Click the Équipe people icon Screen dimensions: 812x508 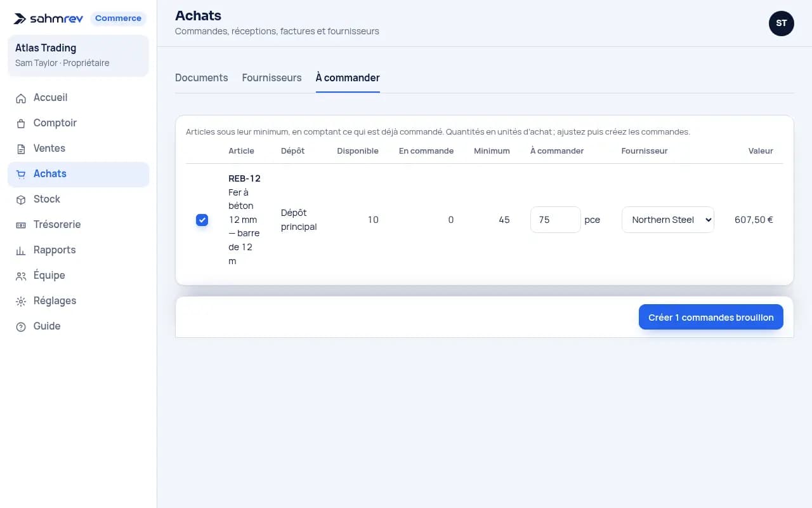tap(21, 276)
